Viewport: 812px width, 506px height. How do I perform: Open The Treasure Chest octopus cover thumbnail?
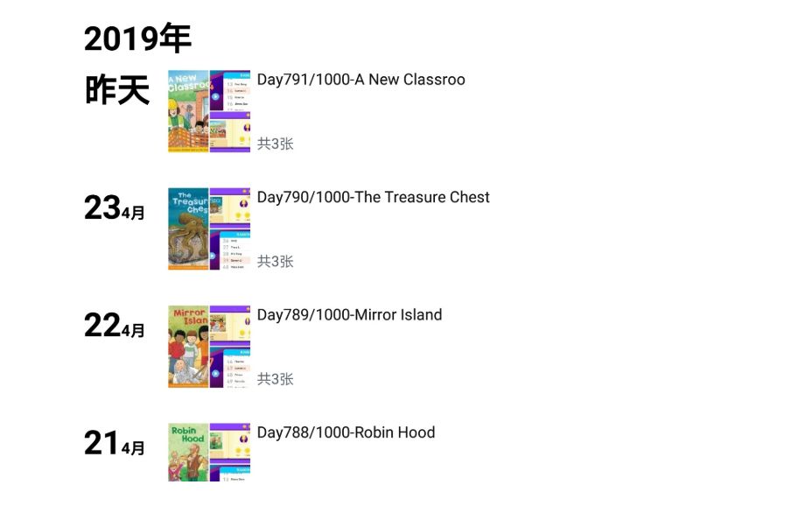click(188, 228)
